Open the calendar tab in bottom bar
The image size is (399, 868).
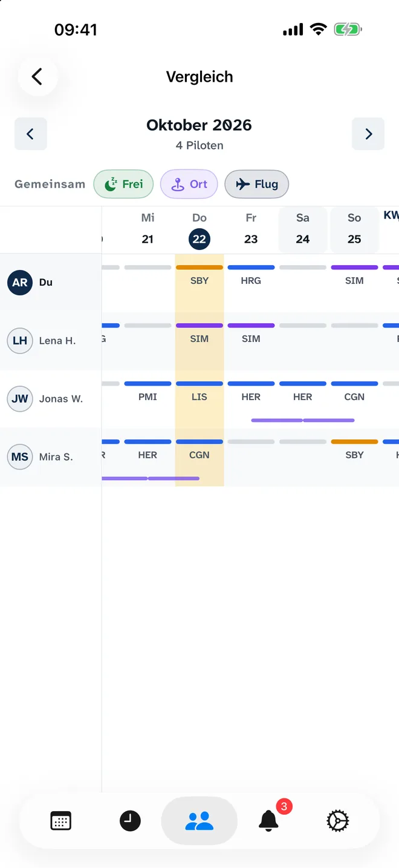click(x=60, y=821)
